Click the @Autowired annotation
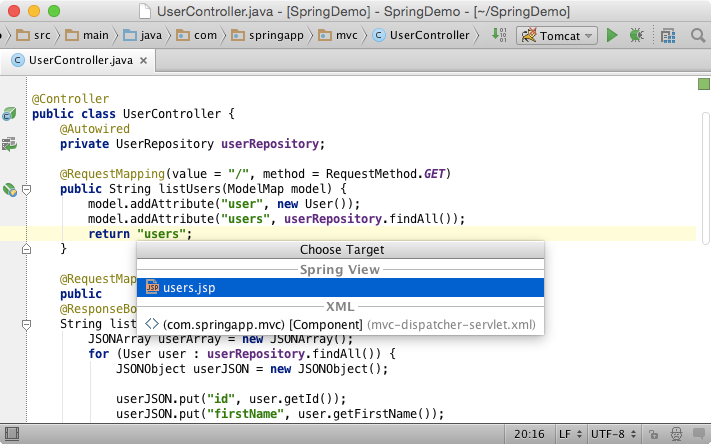The image size is (711, 444). click(95, 129)
